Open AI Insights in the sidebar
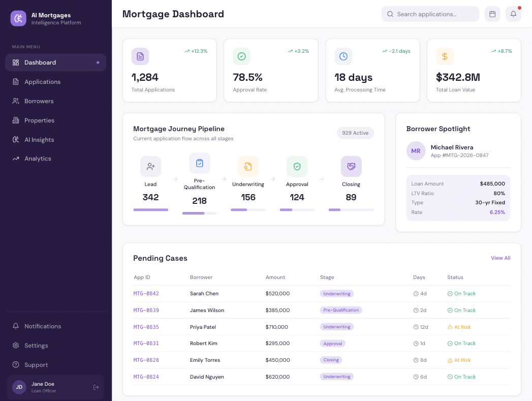 56,139
